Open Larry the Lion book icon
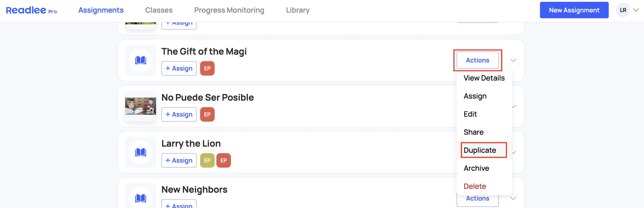 [140, 152]
